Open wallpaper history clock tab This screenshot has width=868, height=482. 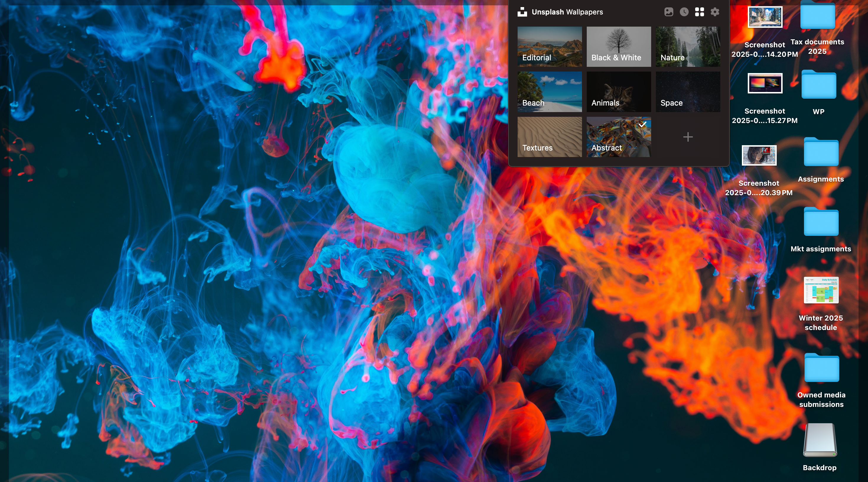pos(684,12)
